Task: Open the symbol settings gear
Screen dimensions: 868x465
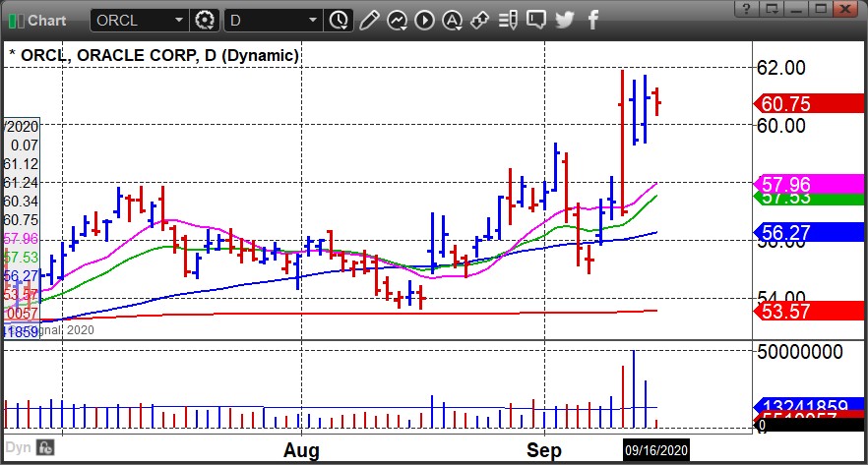Action: (x=205, y=21)
